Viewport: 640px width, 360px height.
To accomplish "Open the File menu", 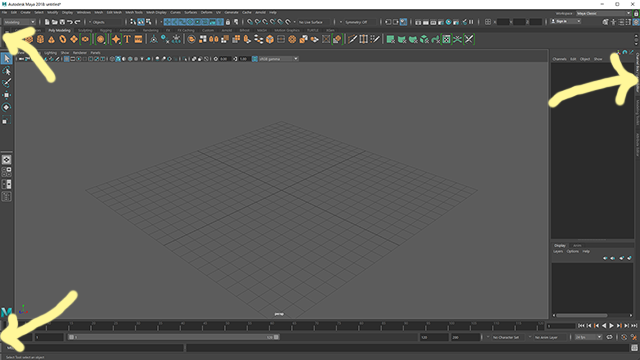I will click(4, 12).
